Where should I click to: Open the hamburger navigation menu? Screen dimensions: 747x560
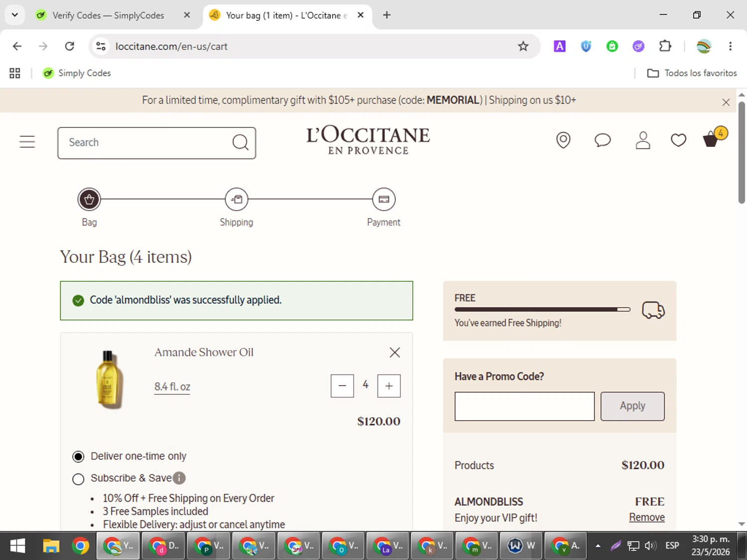[27, 142]
